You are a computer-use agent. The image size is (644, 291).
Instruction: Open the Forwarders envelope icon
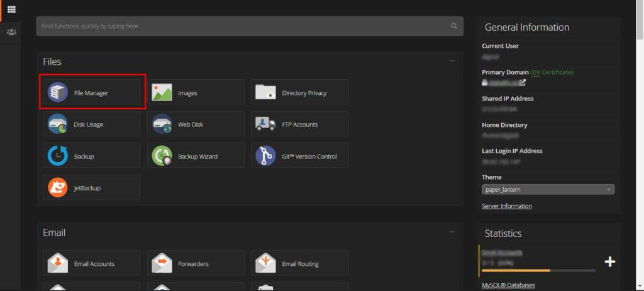[162, 263]
